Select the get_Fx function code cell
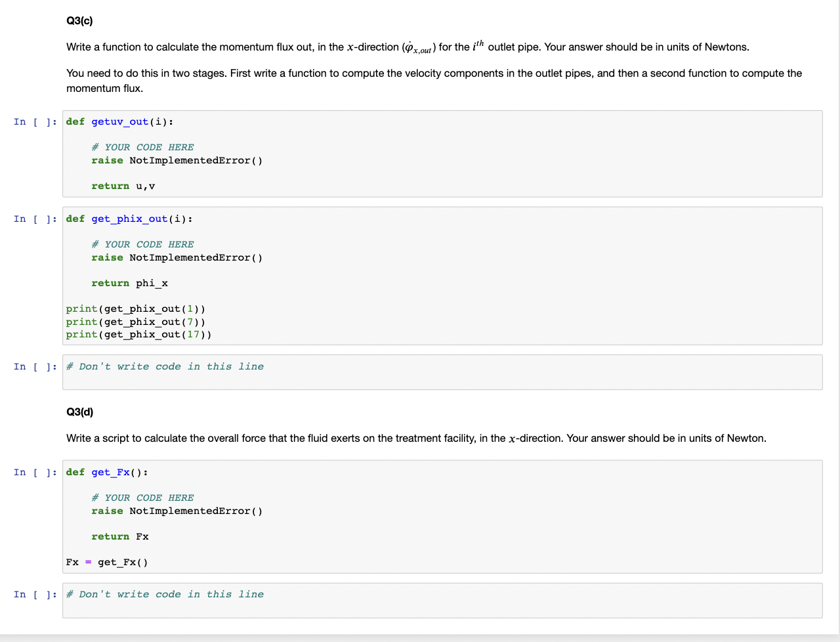 (x=442, y=517)
